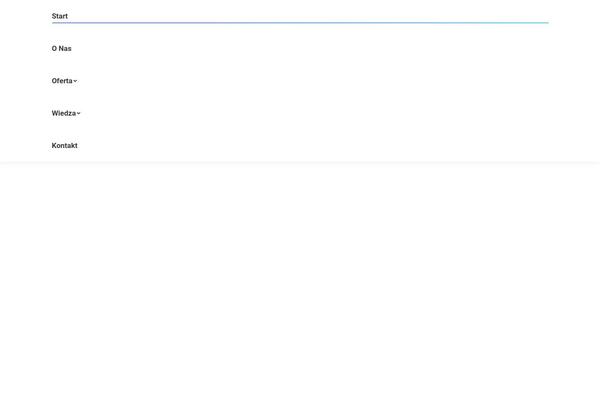
Task: Select the Wiedza menu label
Action: tap(64, 113)
